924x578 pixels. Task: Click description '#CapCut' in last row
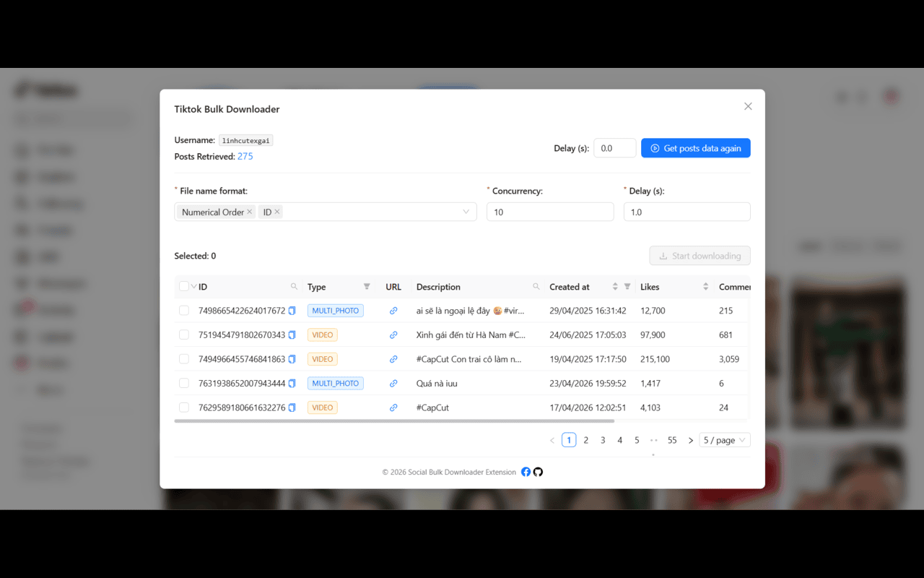[x=432, y=407]
